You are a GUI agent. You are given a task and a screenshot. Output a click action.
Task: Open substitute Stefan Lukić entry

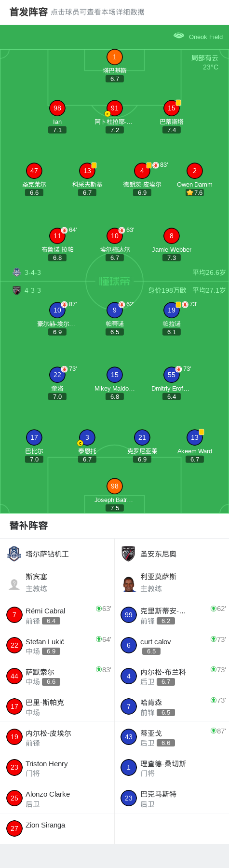coord(57,645)
